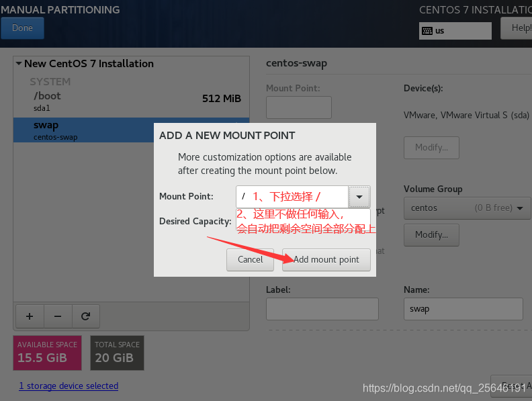Add a new mount point with plus icon
This screenshot has width=532, height=401.
tap(30, 316)
